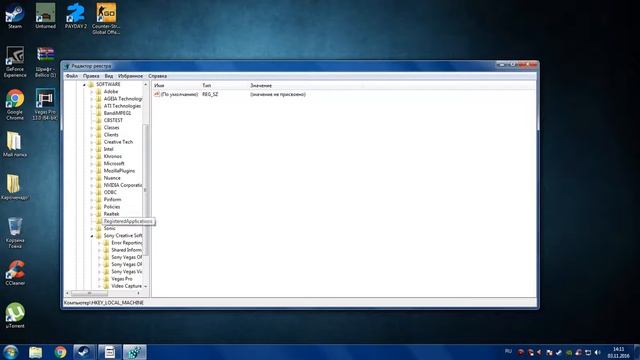Open the Правка menu
The image size is (640, 360).
(x=91, y=76)
